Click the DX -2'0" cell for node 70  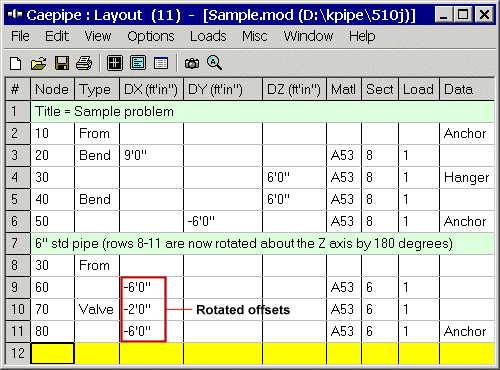pyautogui.click(x=151, y=309)
